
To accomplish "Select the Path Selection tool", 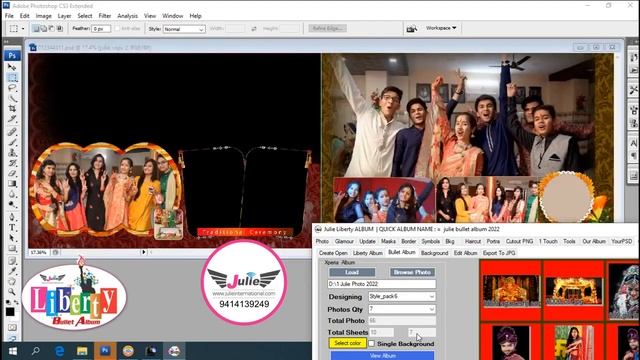I will (x=12, y=238).
